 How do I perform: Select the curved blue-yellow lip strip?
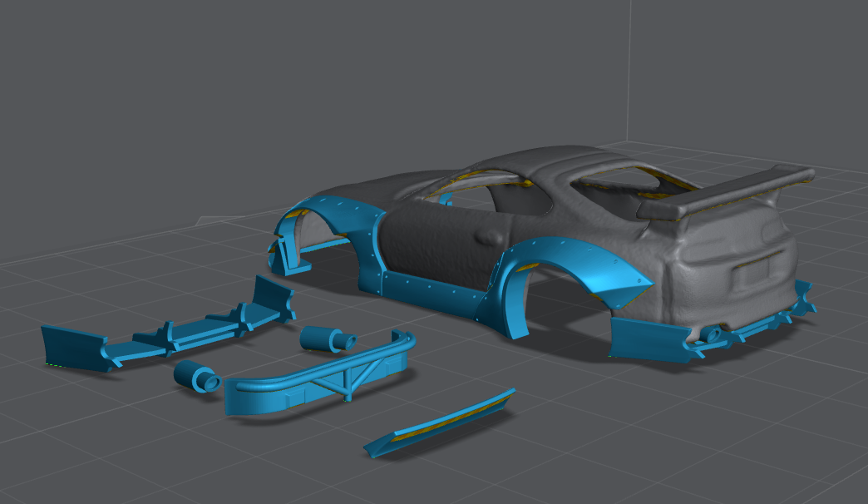click(441, 422)
